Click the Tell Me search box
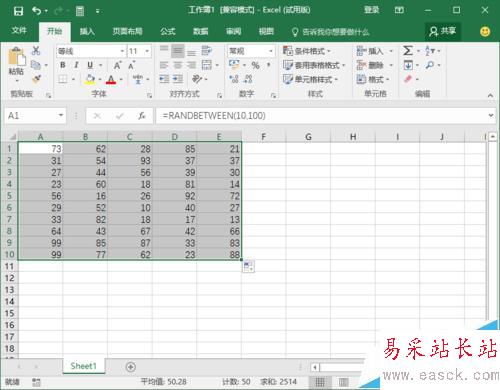This screenshot has width=500, height=390. (x=331, y=32)
